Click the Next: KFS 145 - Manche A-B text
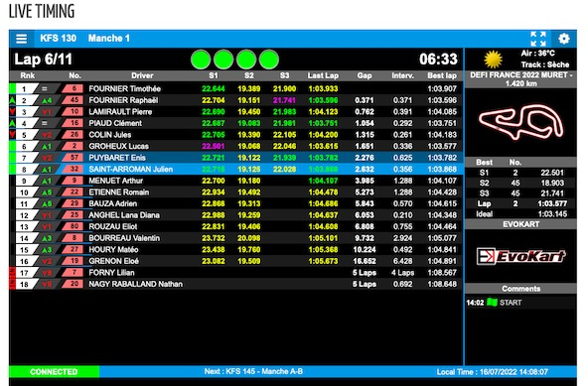This screenshot has width=588, height=386. coord(253,371)
